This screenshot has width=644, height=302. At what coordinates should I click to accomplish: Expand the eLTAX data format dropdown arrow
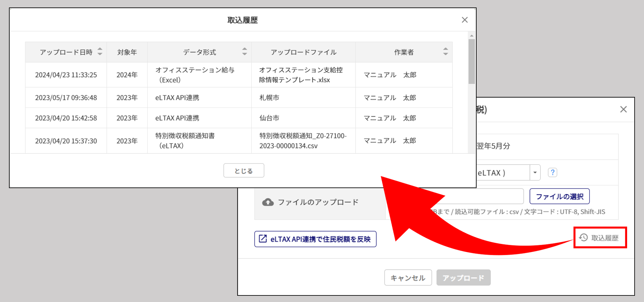(x=535, y=173)
